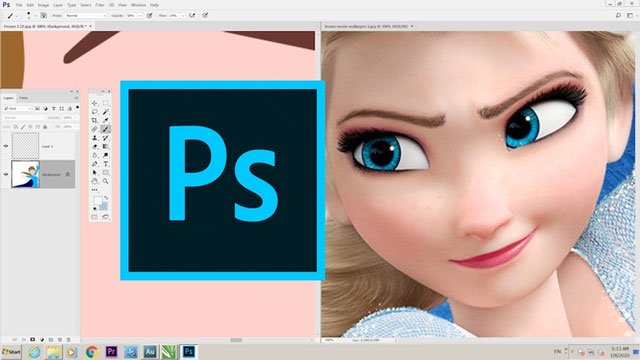Open the Flow value dropdown arrow
The image size is (640, 360).
(x=182, y=16)
